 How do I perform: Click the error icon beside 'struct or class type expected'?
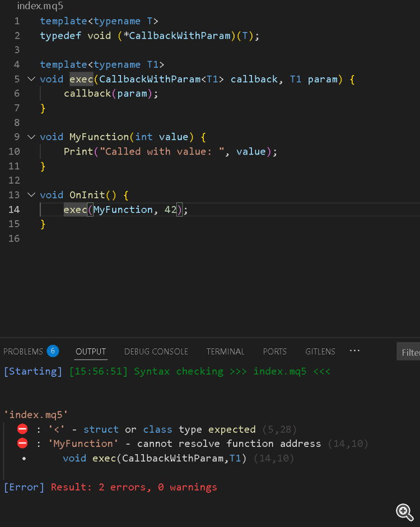(x=22, y=429)
